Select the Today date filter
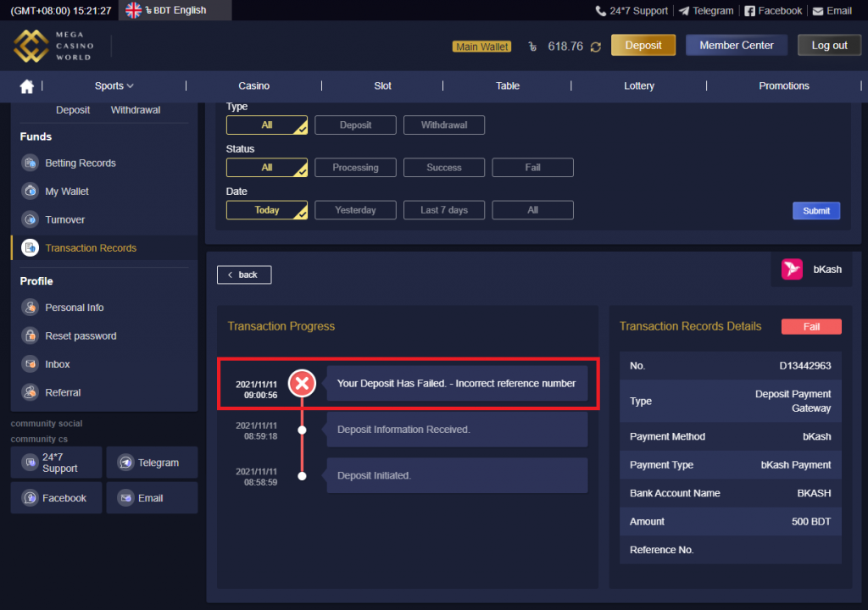Image resolution: width=868 pixels, height=610 pixels. [x=267, y=210]
